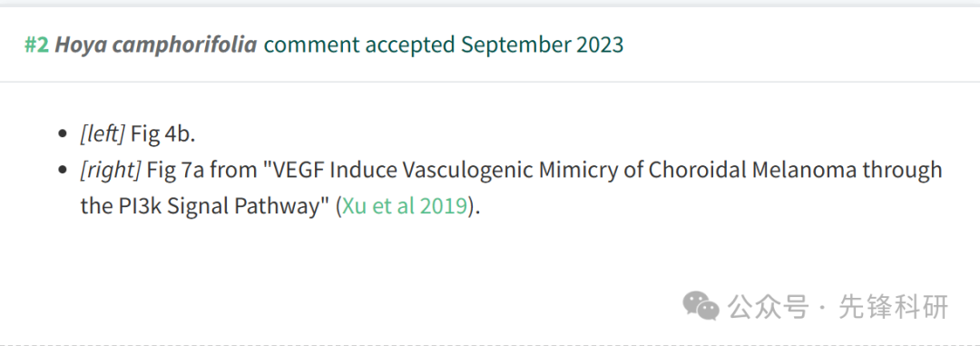Click the word 'through' at line end
This screenshot has height=346, width=980.
(x=902, y=170)
